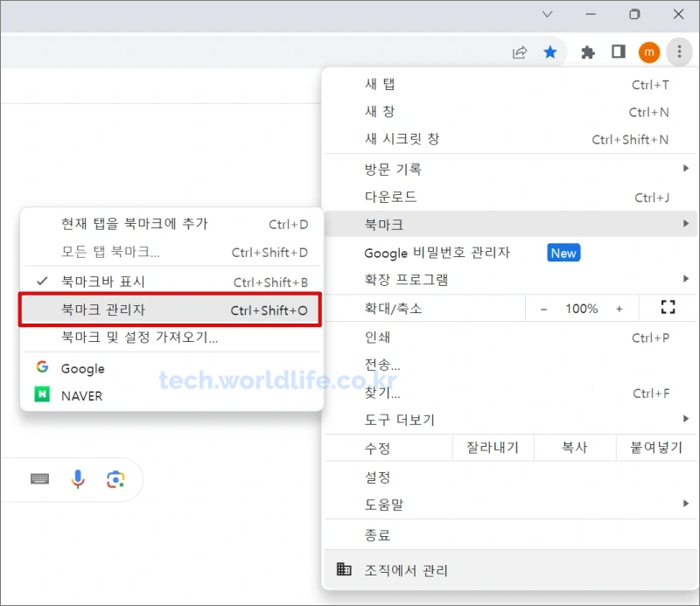The height and width of the screenshot is (606, 700).
Task: Click the orange profile avatar icon
Action: [x=649, y=52]
